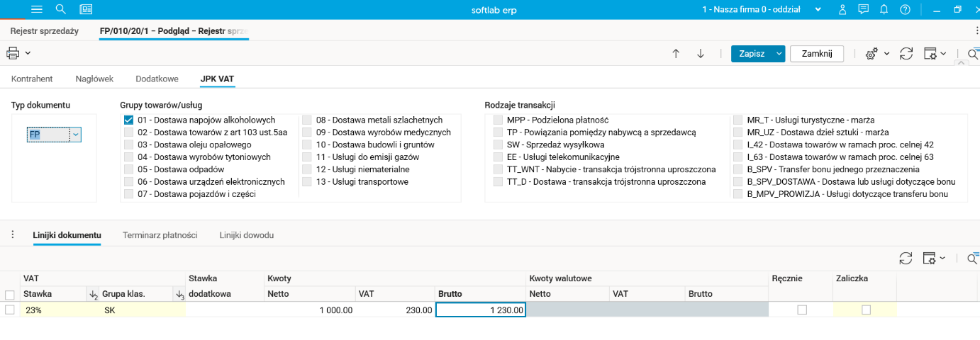Open the hamburger main menu
The height and width of the screenshot is (340, 980).
click(38, 9)
